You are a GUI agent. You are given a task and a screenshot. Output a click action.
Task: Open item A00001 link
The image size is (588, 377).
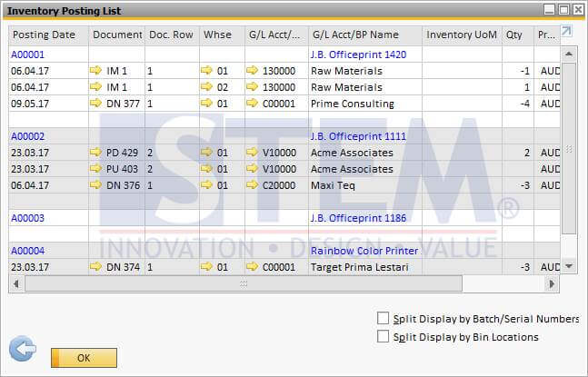tap(28, 55)
